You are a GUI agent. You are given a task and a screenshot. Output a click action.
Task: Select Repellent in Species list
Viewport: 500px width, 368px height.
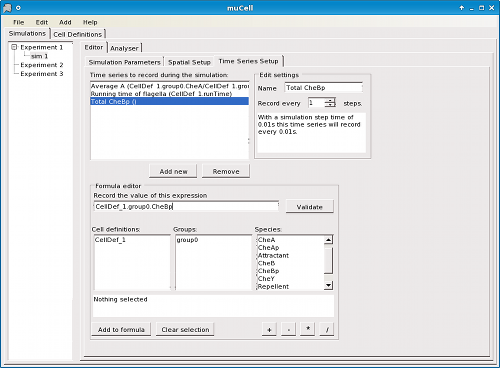click(x=290, y=286)
